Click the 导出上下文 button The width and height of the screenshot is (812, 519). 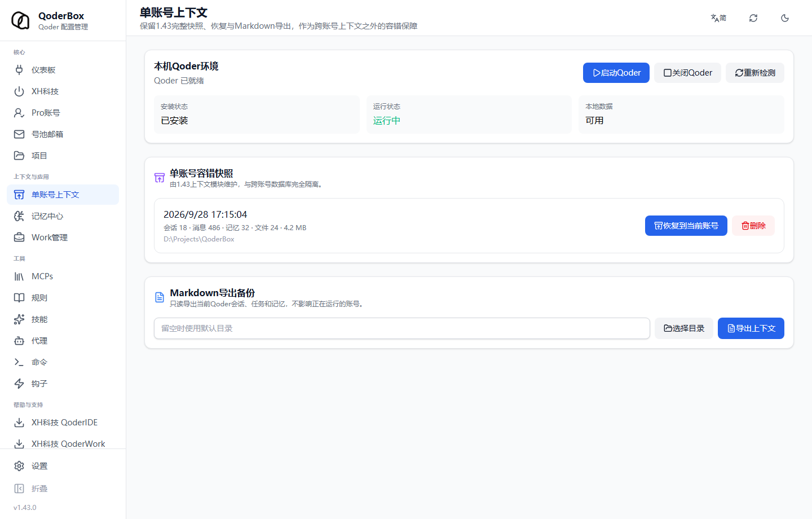click(x=751, y=328)
